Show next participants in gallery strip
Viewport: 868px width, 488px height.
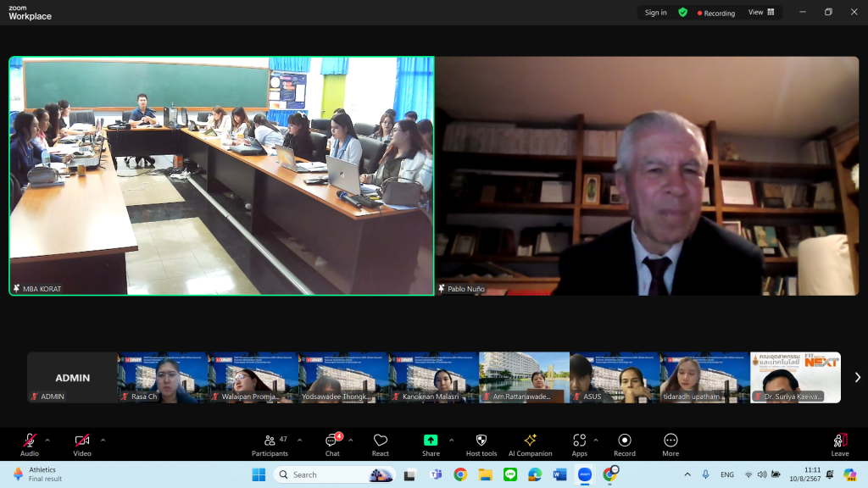857,377
